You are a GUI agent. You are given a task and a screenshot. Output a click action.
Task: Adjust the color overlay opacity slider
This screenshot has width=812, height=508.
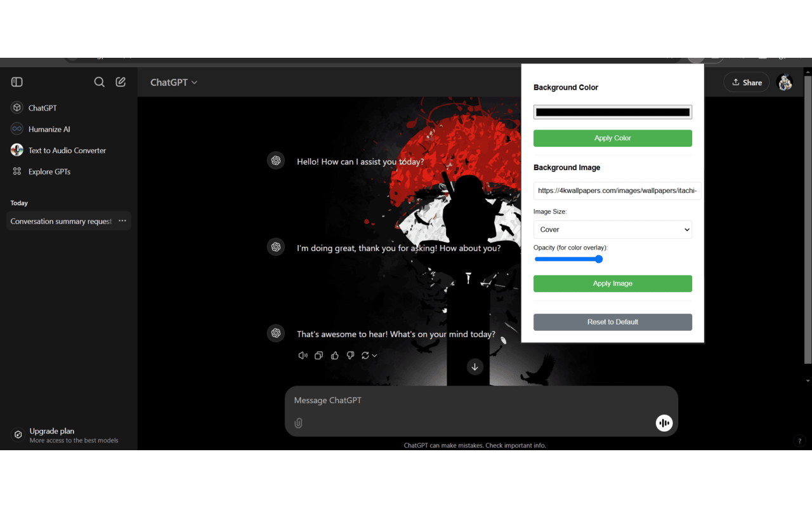(568, 259)
